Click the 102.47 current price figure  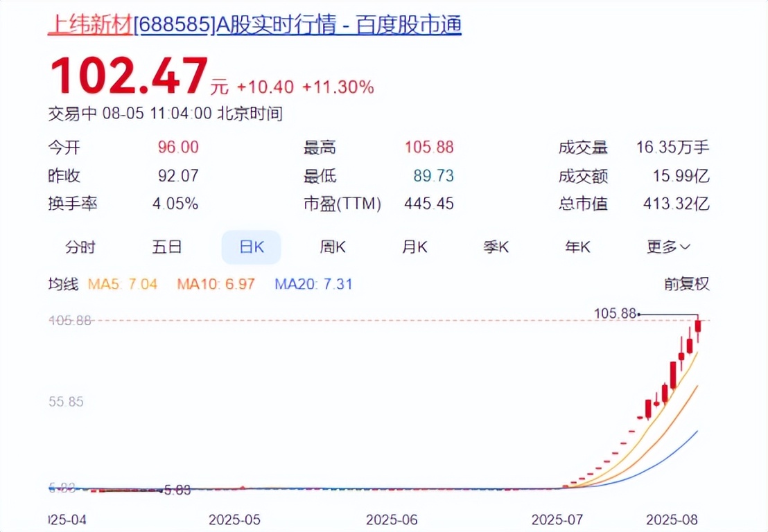click(130, 76)
